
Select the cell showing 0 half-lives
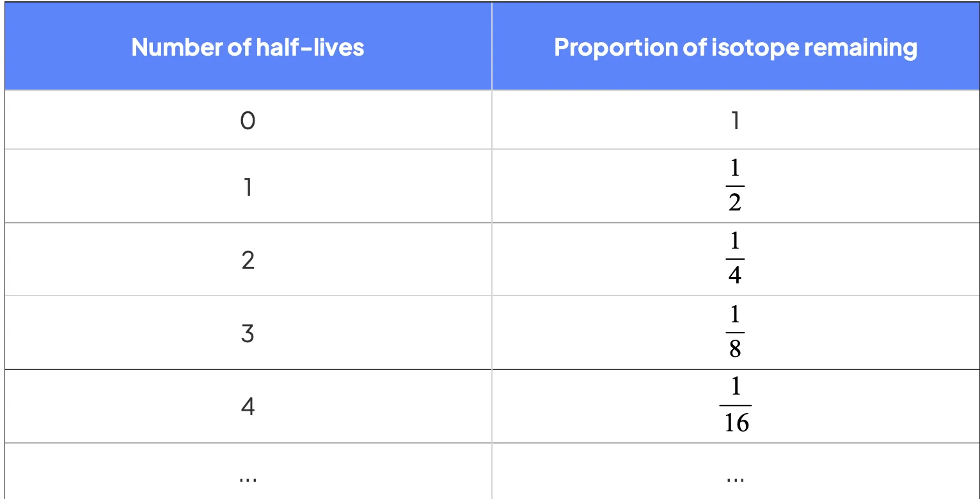(248, 120)
